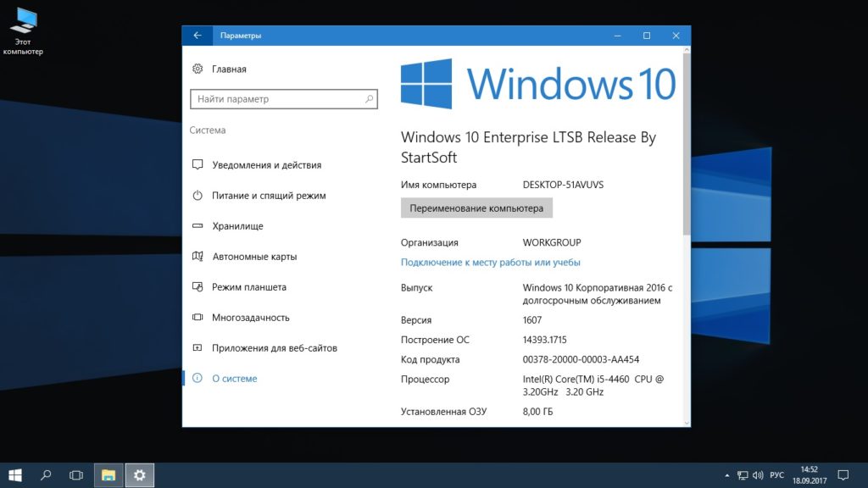Viewport: 868px width, 488px height.
Task: Click the Rename computer button
Action: point(476,208)
